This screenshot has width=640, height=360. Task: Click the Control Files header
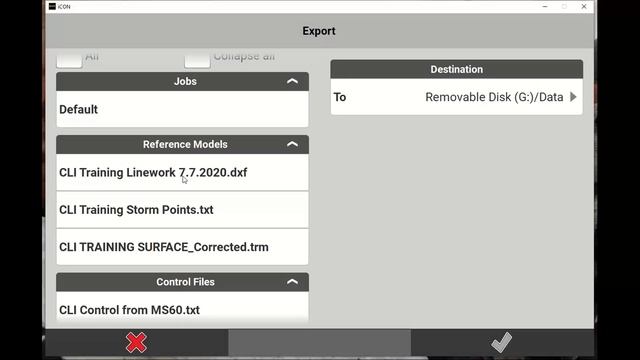[182, 282]
